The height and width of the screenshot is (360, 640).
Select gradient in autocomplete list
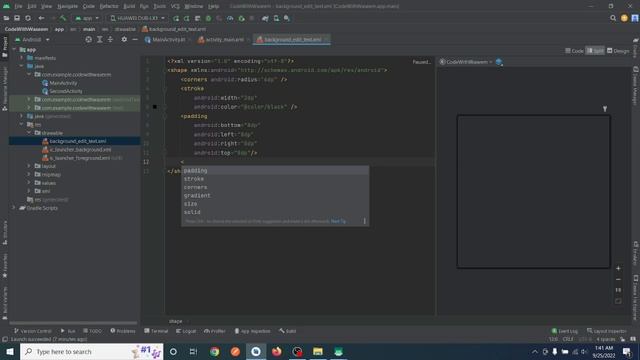point(275,196)
